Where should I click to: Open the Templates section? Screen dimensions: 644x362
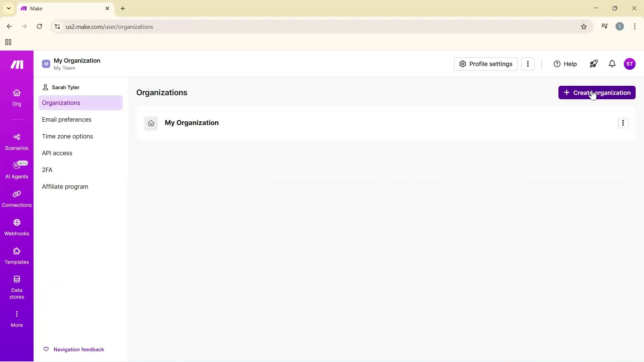click(16, 256)
